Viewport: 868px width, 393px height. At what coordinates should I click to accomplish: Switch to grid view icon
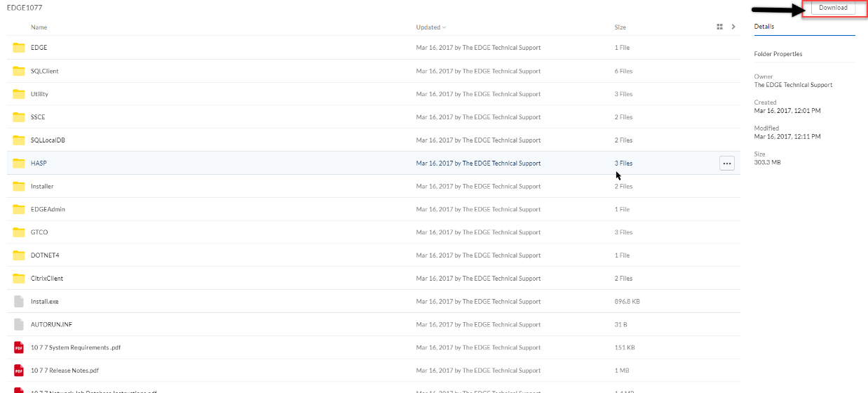[719, 27]
